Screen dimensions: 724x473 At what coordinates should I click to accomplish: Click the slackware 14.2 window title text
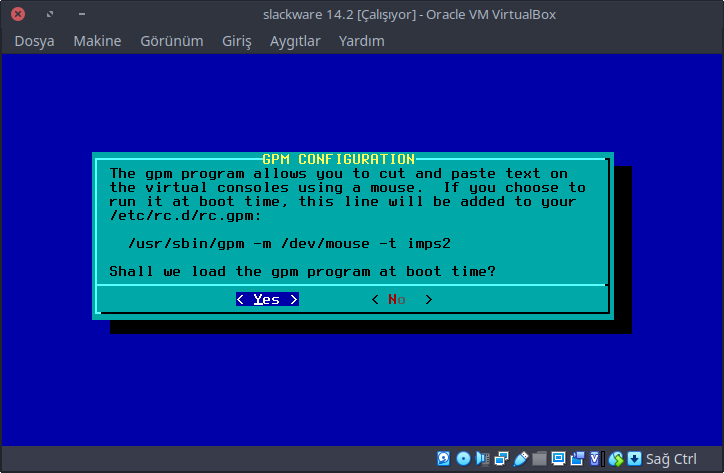[409, 15]
